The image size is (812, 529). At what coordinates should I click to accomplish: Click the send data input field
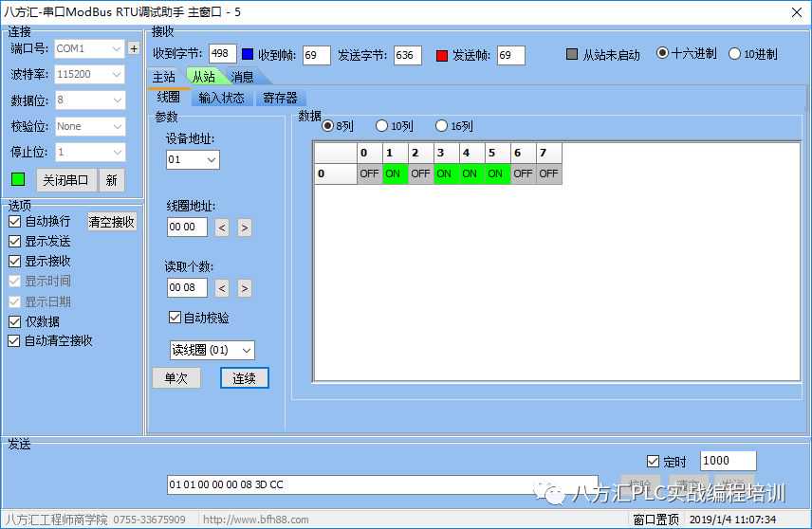[381, 484]
